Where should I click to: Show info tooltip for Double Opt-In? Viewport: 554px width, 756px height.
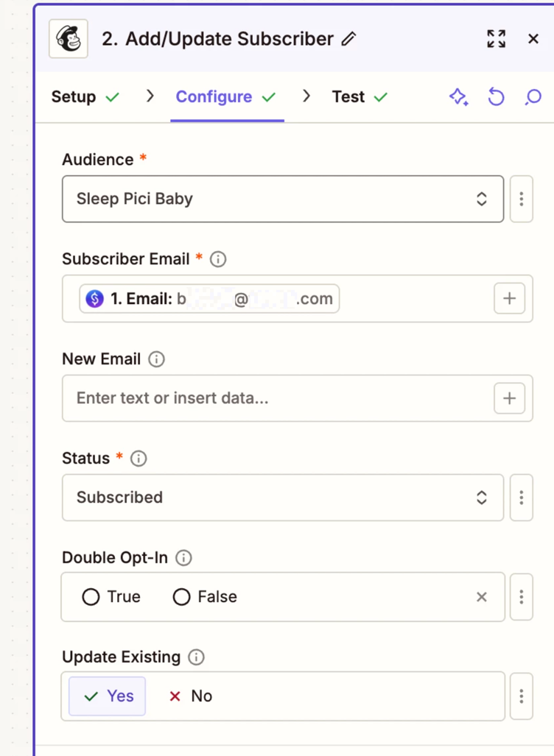(x=184, y=557)
